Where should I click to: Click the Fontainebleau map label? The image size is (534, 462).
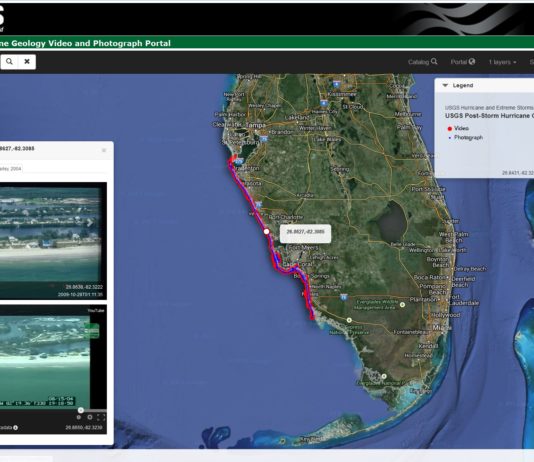coord(413,332)
